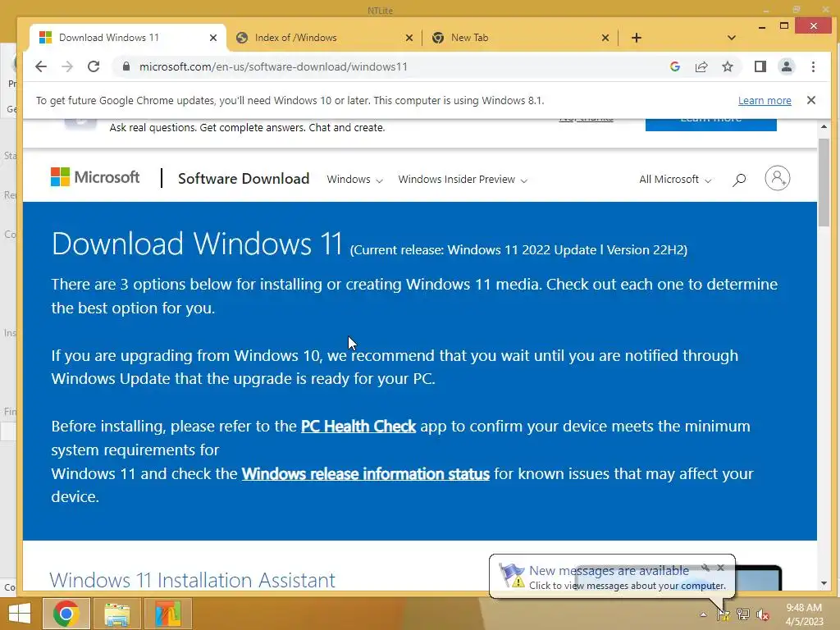
Task: Click the search magnifier icon on Microsoft site
Action: [x=739, y=180]
